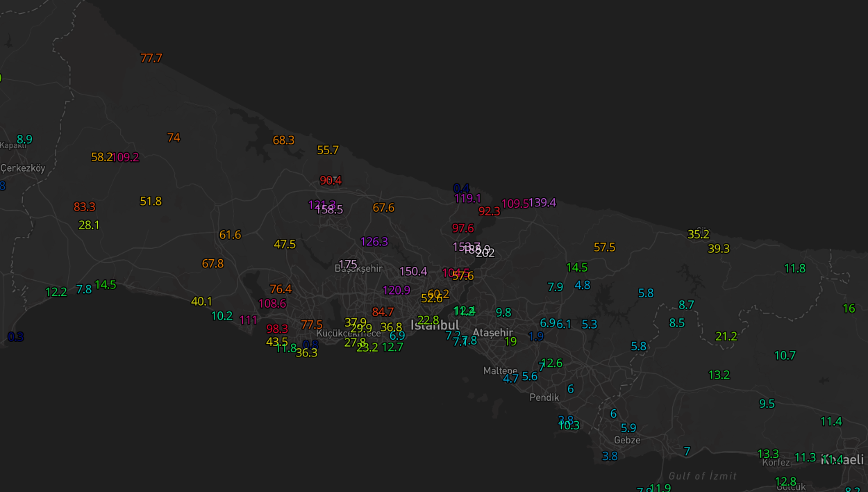Select the 55.7 reading

coord(328,150)
